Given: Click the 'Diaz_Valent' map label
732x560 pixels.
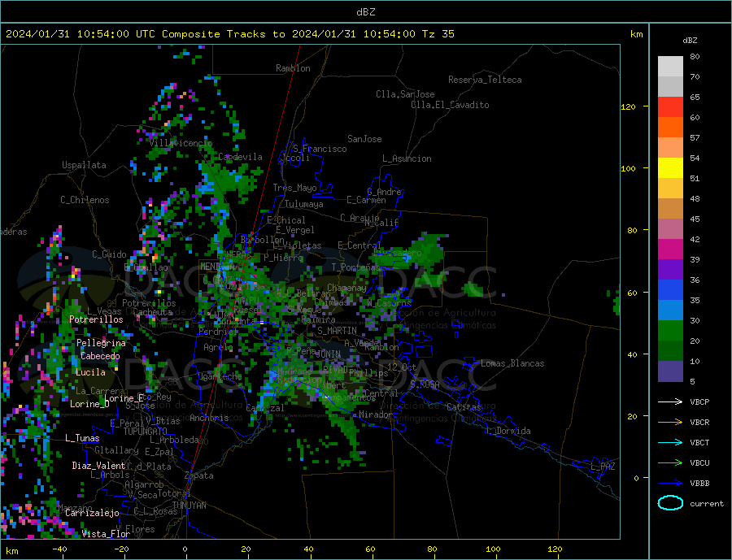Looking at the screenshot, I should pos(98,466).
